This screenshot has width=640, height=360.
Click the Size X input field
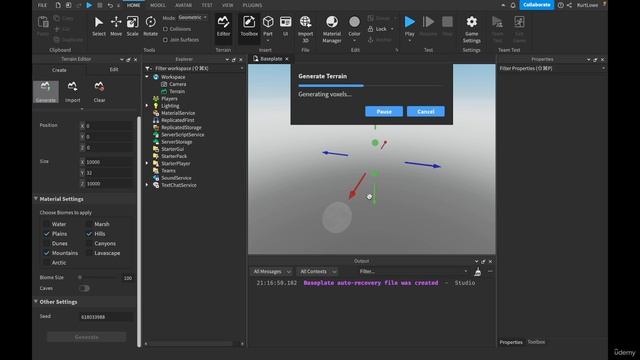coord(109,162)
